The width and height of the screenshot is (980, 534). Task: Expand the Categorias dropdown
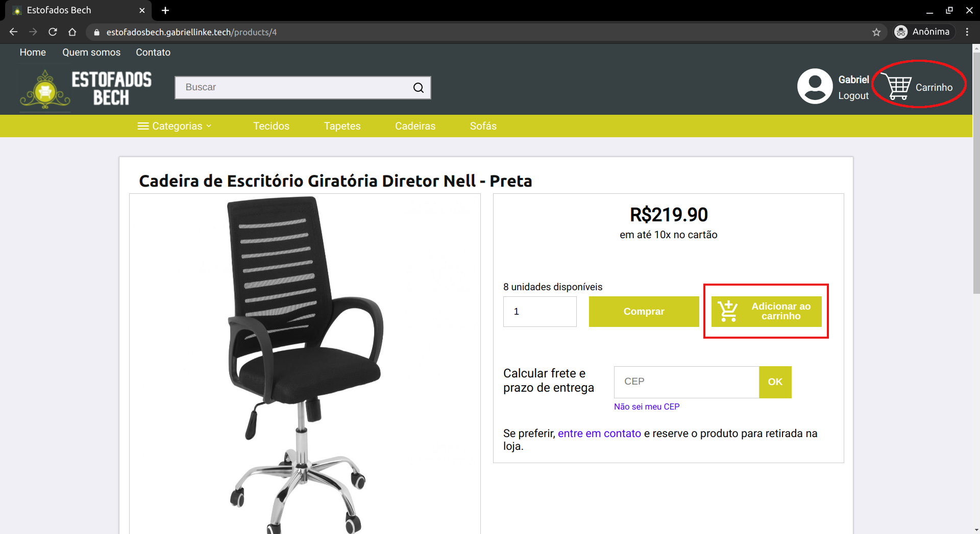(175, 126)
